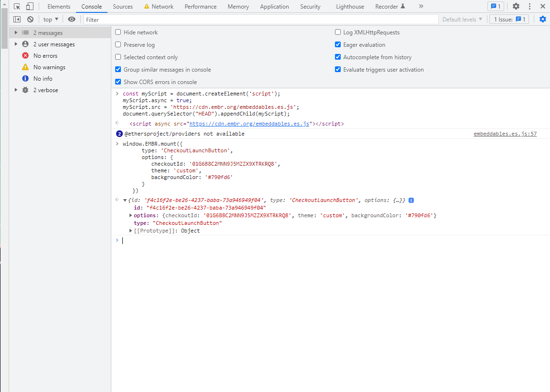Image resolution: width=550 pixels, height=392 pixels.
Task: Click '@ethersproject/providers not available' message
Action: (x=184, y=134)
